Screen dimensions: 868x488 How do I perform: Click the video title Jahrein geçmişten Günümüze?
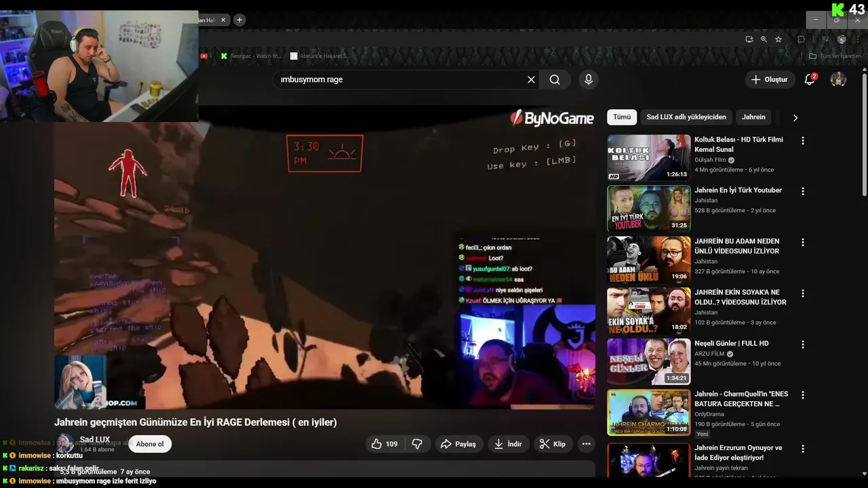point(195,422)
